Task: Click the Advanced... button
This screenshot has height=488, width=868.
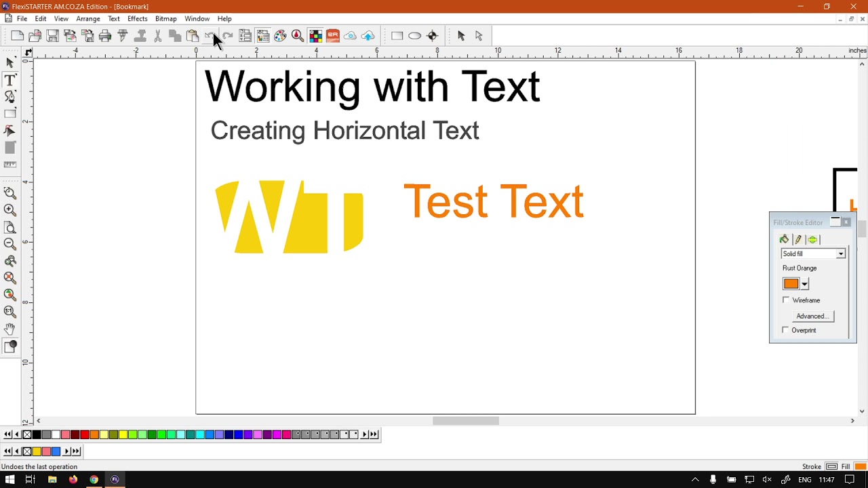Action: click(812, 316)
